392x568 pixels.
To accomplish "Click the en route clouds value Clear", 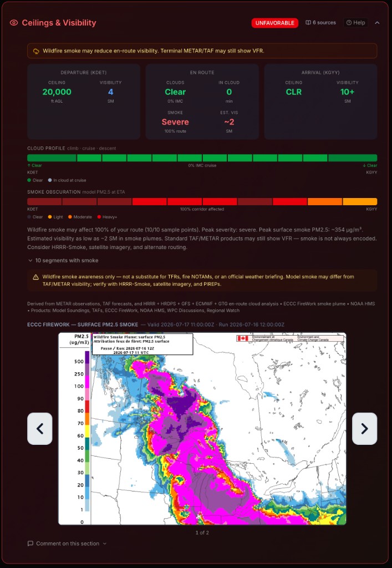I will pos(175,92).
